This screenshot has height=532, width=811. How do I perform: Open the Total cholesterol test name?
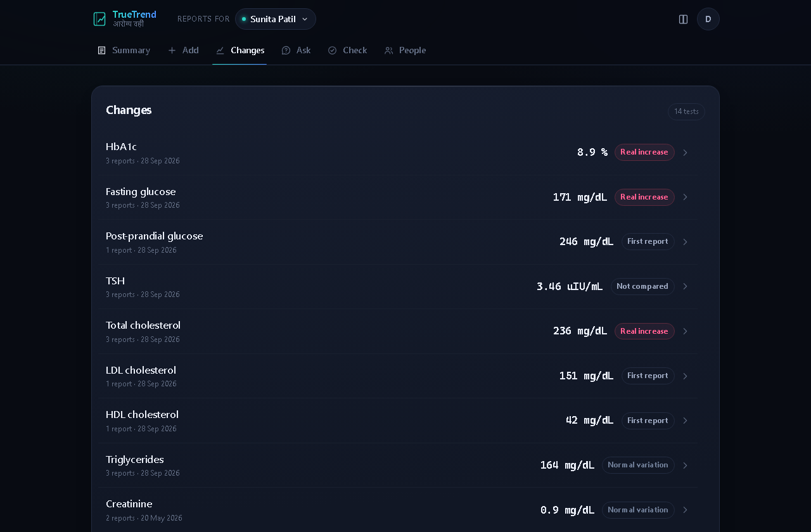143,325
